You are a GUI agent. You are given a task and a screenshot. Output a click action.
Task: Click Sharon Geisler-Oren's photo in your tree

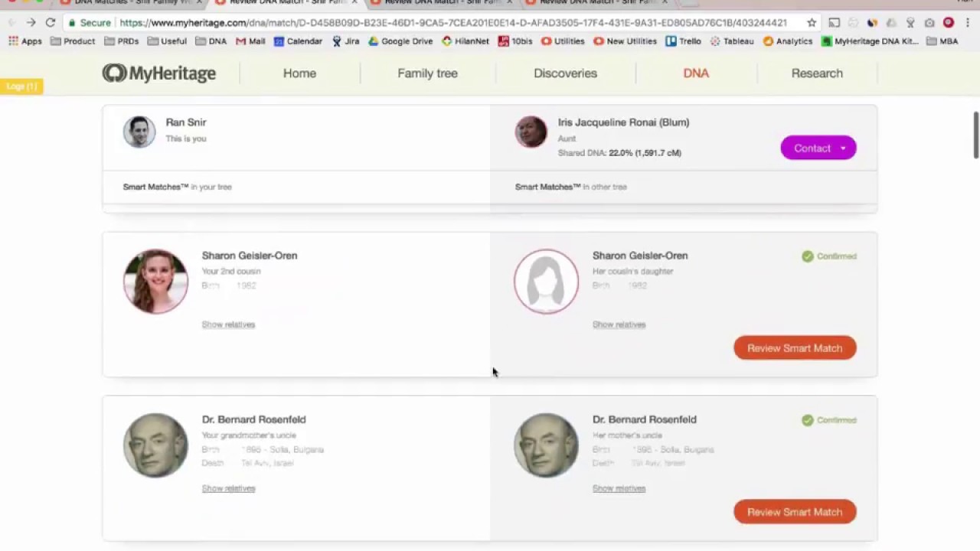pyautogui.click(x=155, y=281)
